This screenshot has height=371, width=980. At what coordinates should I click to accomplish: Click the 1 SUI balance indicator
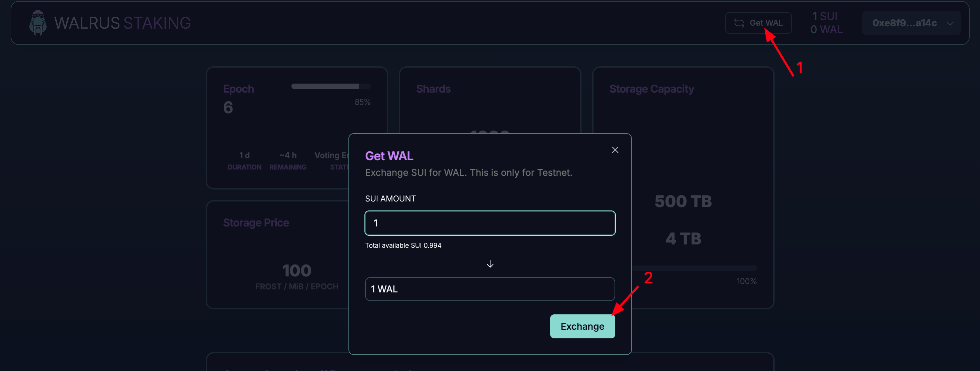click(x=826, y=16)
